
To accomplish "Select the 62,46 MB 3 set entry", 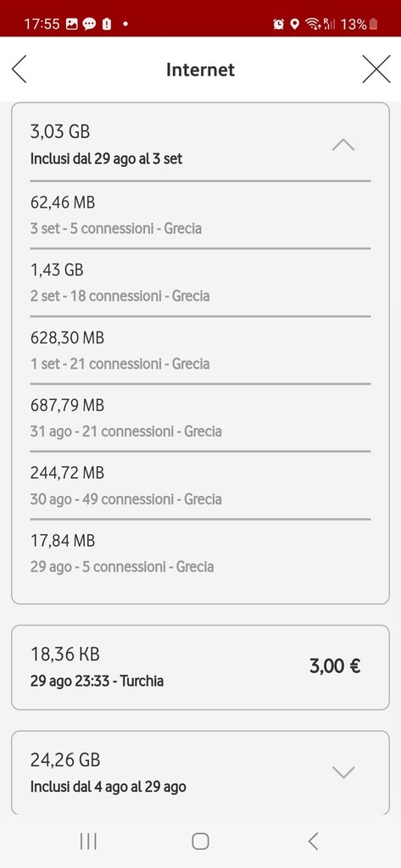I will 200,214.
